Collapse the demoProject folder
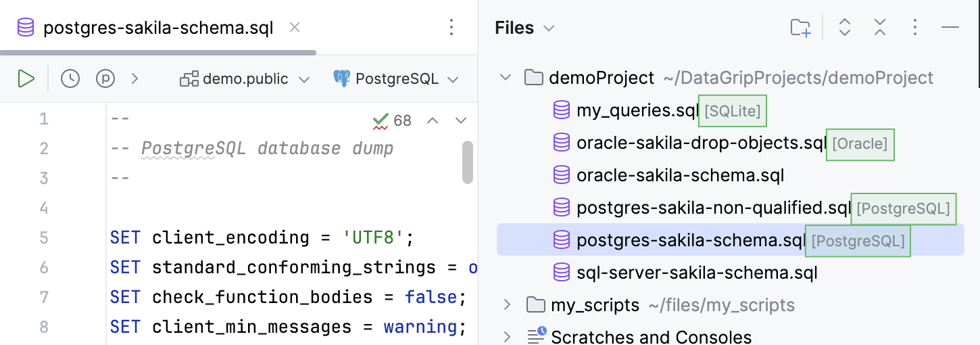 click(506, 78)
